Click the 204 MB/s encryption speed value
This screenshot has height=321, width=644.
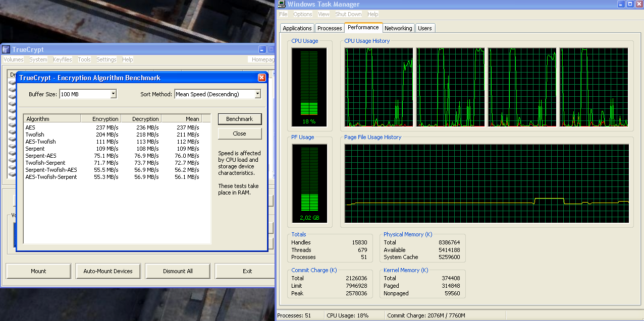[107, 135]
